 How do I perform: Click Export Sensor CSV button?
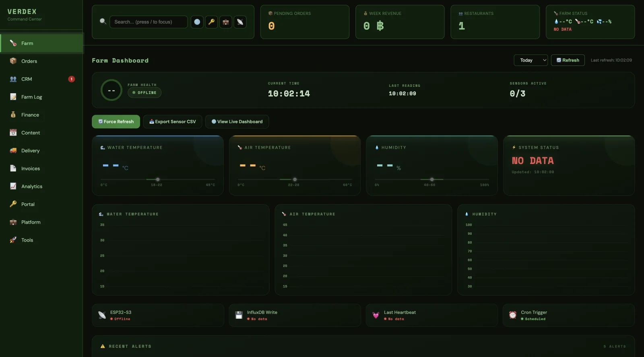[172, 122]
